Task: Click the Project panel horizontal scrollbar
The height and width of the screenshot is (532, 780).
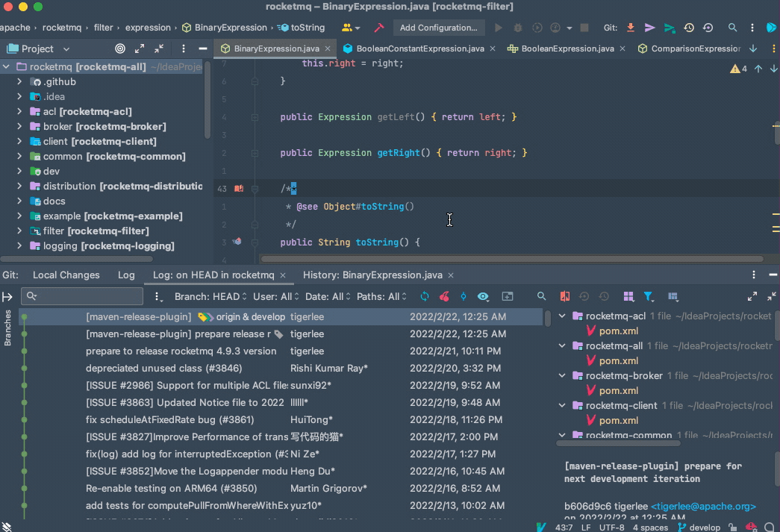Action: 77,259
